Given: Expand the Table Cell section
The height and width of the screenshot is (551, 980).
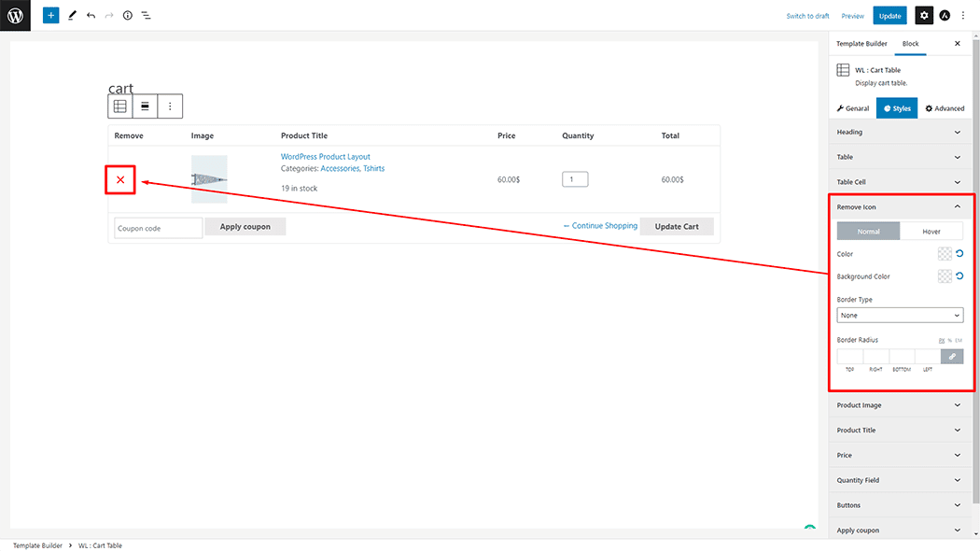Looking at the screenshot, I should pos(900,182).
